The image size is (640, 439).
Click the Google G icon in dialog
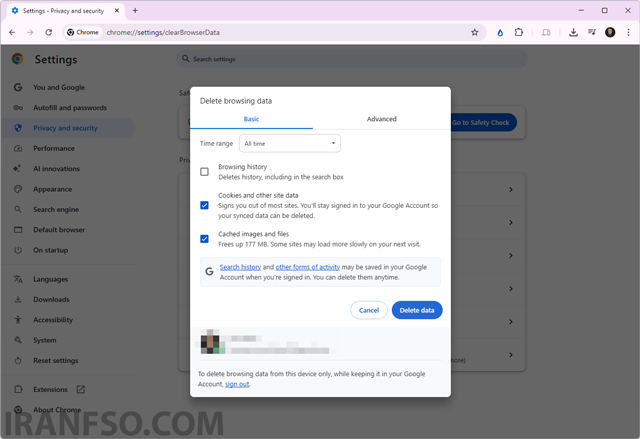pos(209,271)
